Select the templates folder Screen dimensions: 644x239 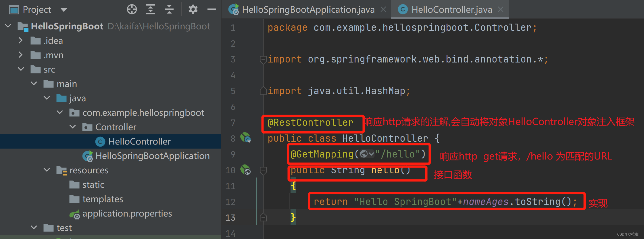[103, 199]
